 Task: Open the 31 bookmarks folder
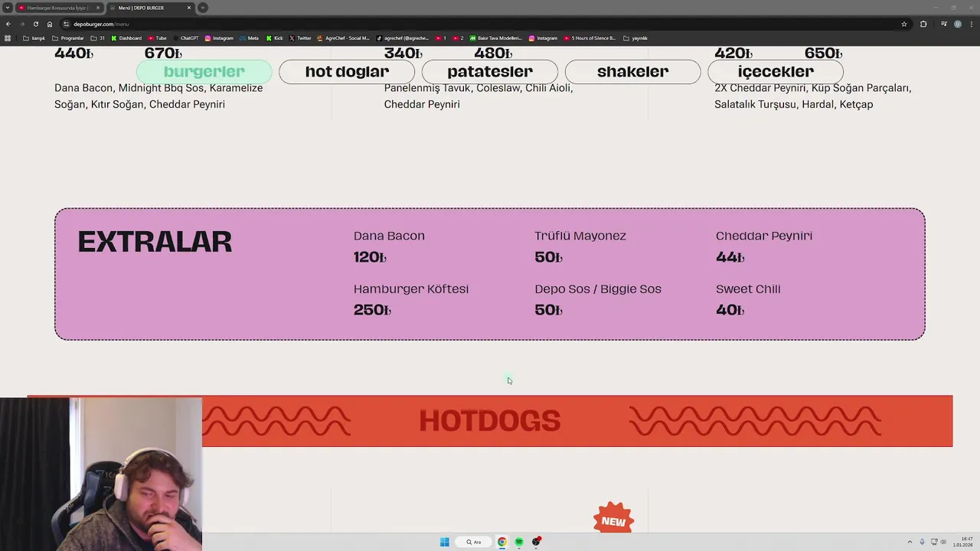tap(98, 38)
